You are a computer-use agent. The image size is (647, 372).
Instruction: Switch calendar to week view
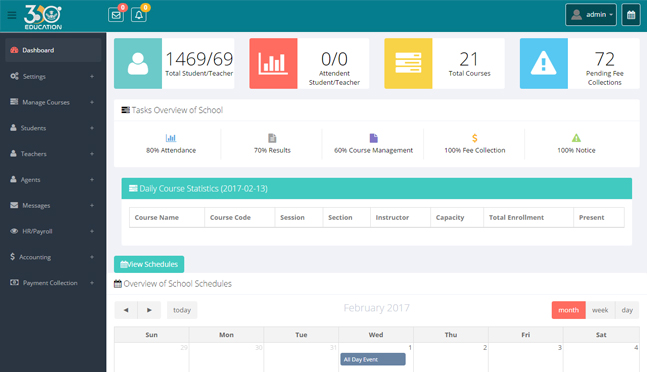[600, 310]
